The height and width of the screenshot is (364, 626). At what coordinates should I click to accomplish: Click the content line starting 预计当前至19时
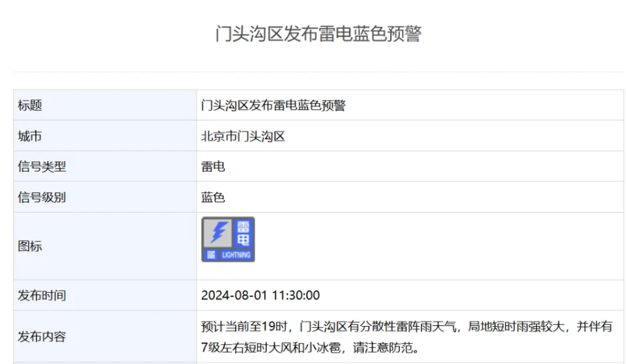click(x=406, y=327)
